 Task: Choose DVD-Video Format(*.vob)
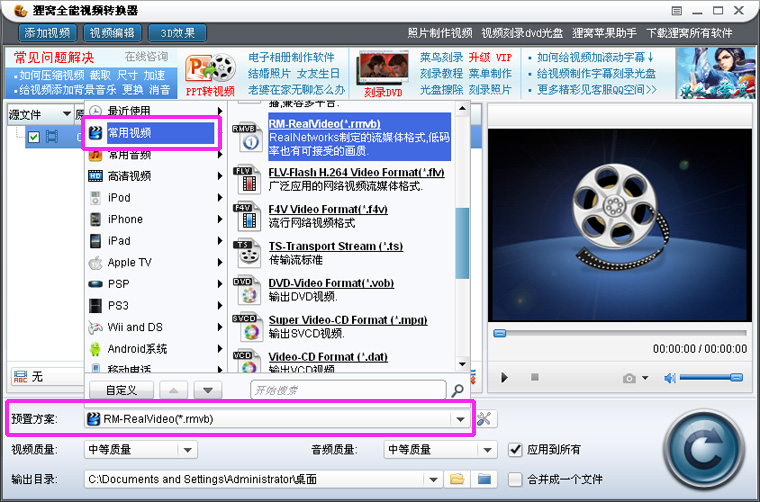[332, 283]
